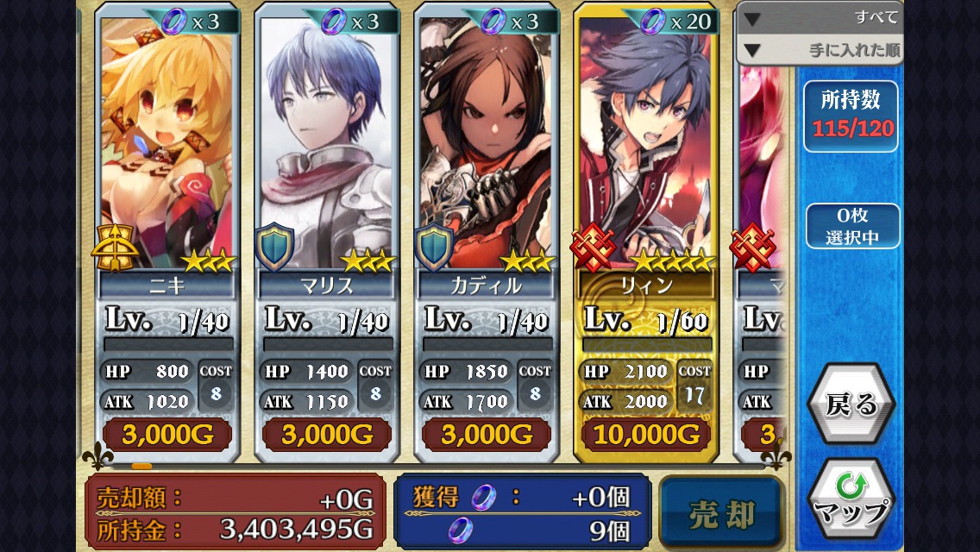Click the ring icon beside 獲得 label

tap(483, 497)
